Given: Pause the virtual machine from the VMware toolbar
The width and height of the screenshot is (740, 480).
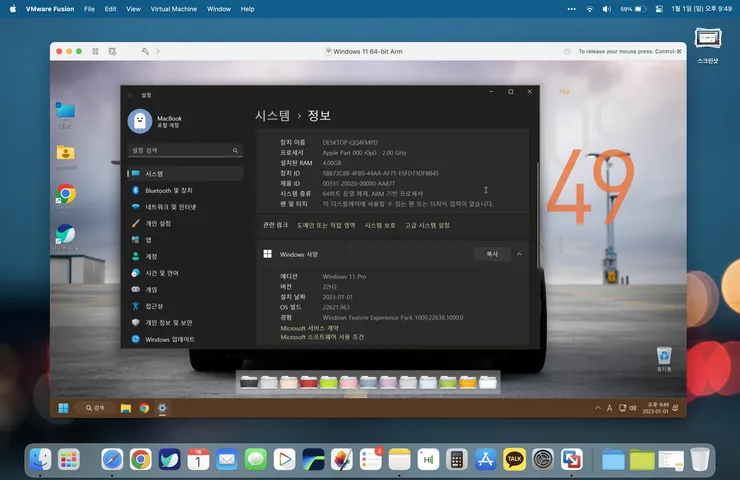Looking at the screenshot, I should tap(95, 51).
